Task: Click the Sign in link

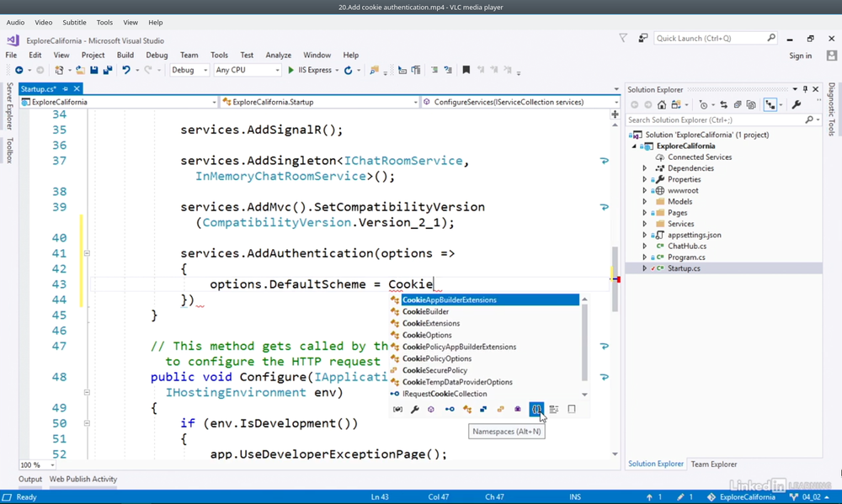Action: 800,56
